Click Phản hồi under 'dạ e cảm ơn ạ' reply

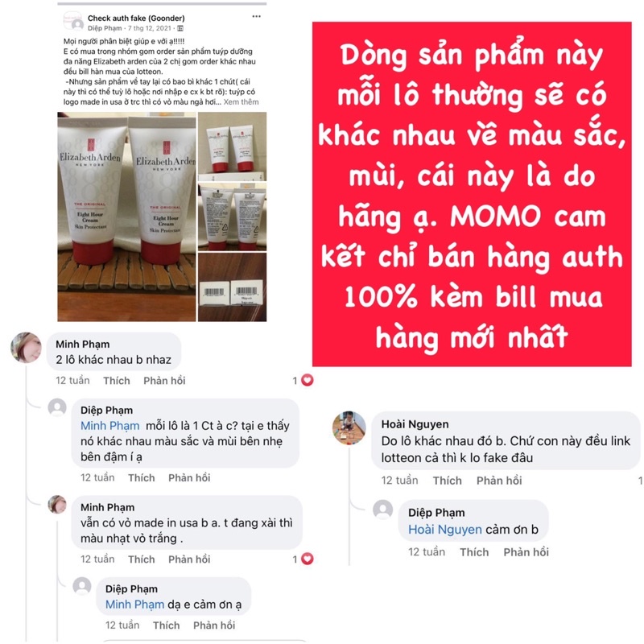pos(214,625)
